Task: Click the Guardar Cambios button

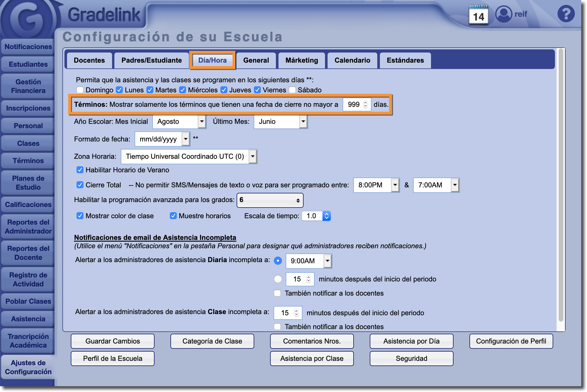Action: coord(113,341)
